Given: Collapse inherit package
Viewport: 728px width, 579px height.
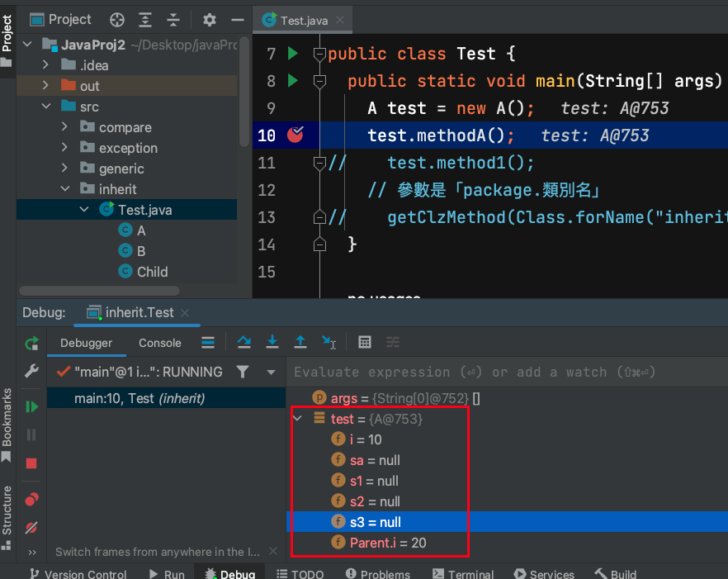Looking at the screenshot, I should pos(65,189).
